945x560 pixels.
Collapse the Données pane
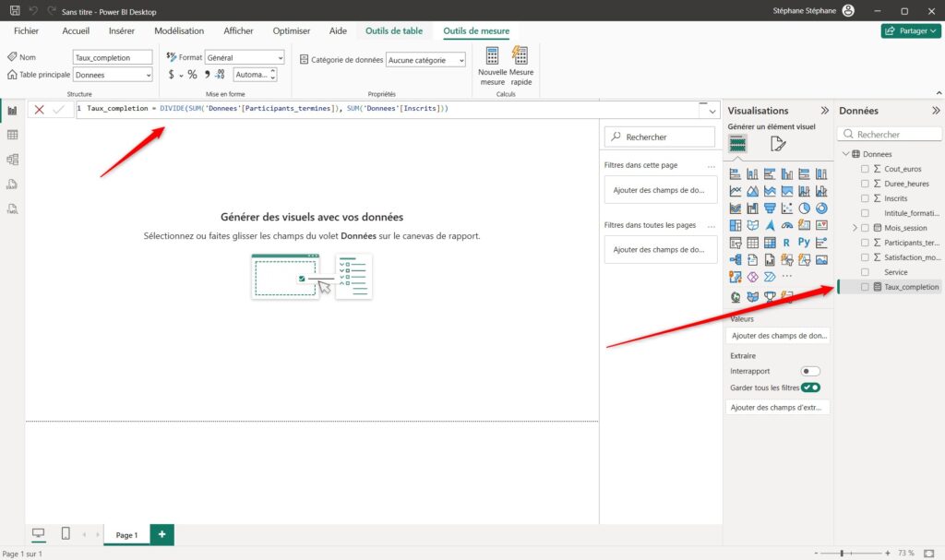[x=936, y=111]
